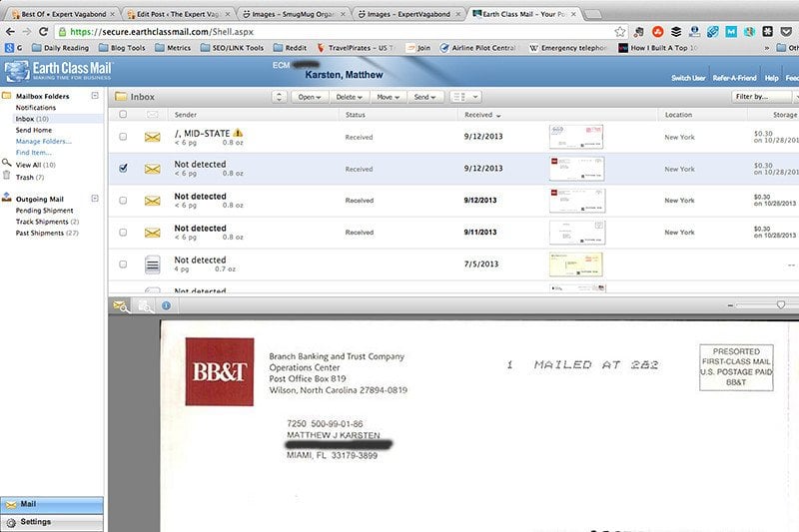Bookmark page with the star icon

click(x=619, y=32)
